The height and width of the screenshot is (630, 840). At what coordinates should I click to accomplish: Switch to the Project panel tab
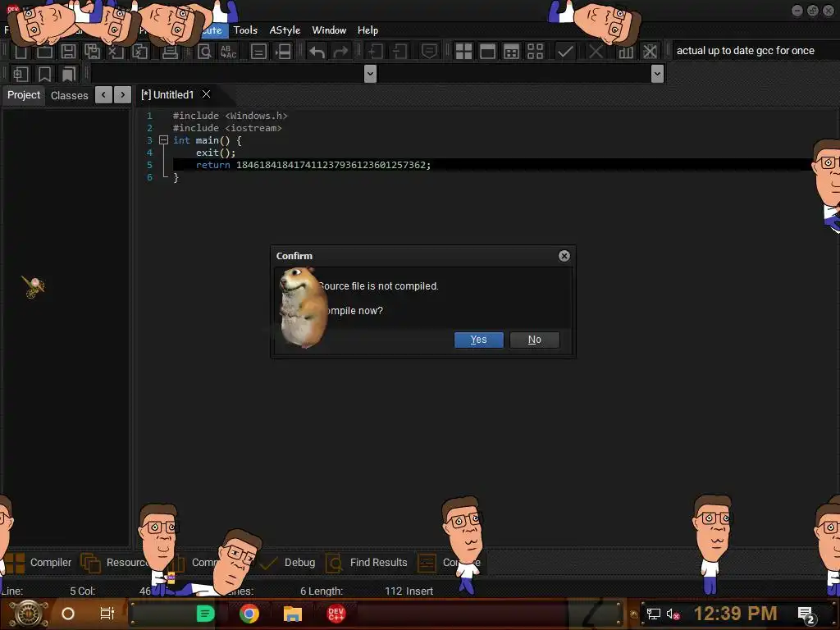coord(24,95)
